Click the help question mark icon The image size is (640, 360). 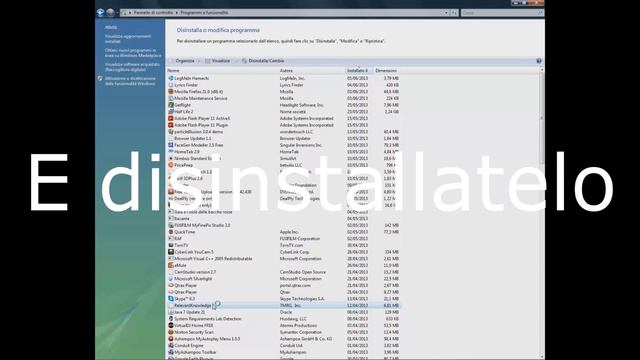[539, 61]
